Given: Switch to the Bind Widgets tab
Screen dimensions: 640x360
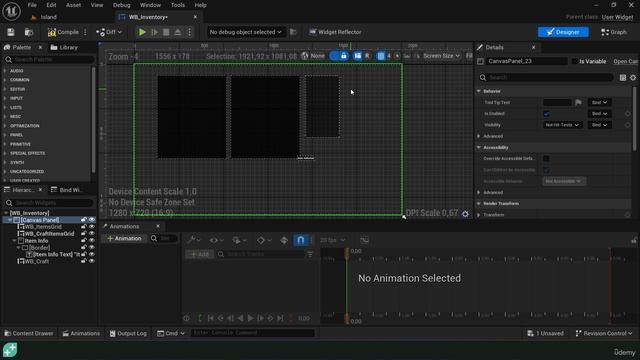Looking at the screenshot, I should (x=67, y=190).
